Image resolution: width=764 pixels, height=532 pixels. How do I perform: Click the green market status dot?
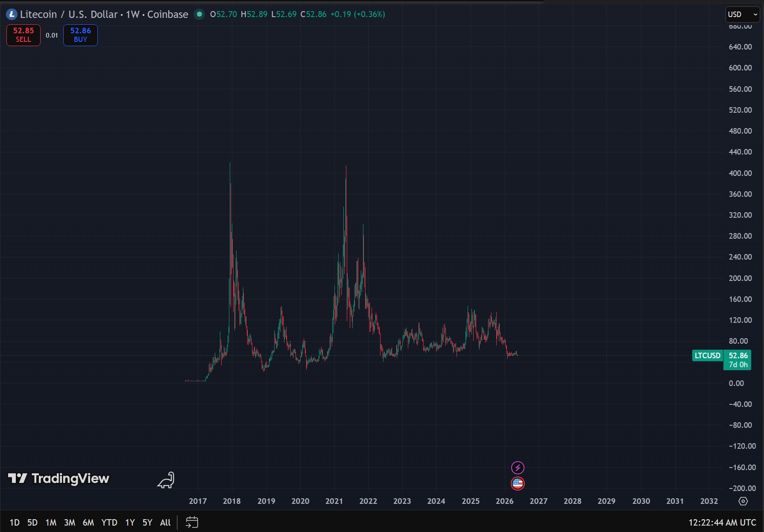(x=199, y=14)
